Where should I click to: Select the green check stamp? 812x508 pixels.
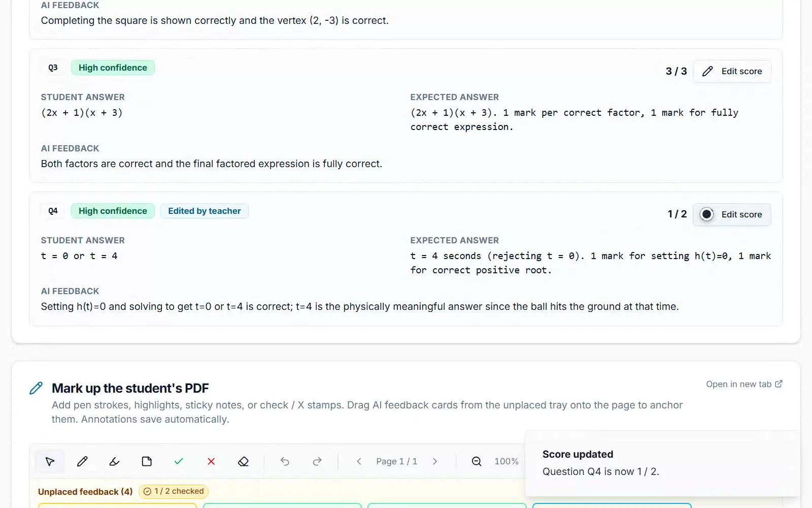pyautogui.click(x=179, y=461)
